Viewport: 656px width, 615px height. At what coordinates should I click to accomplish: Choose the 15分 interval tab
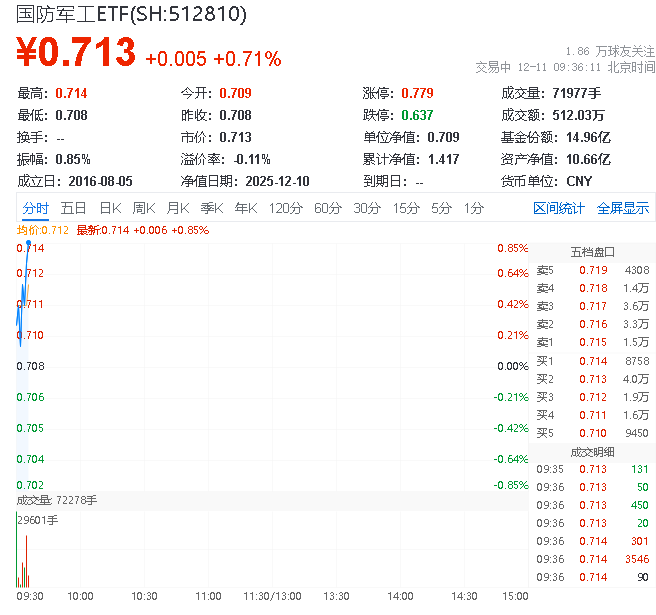click(x=405, y=208)
